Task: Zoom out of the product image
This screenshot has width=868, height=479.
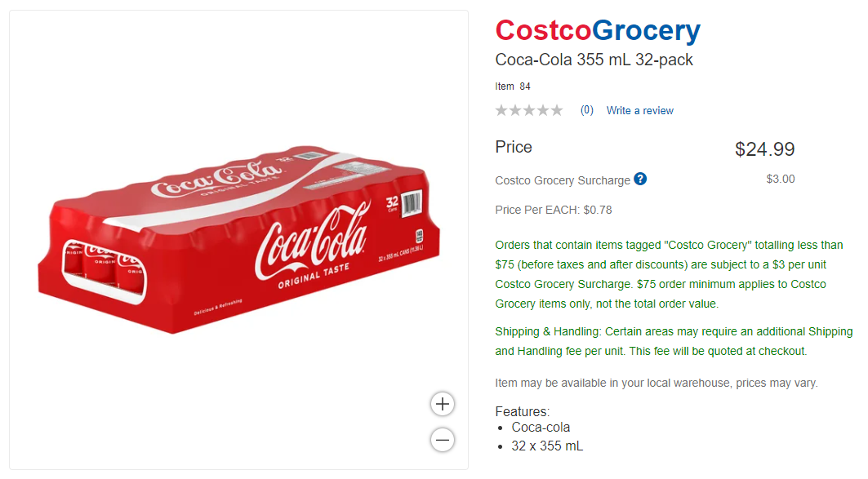Action: [x=443, y=440]
